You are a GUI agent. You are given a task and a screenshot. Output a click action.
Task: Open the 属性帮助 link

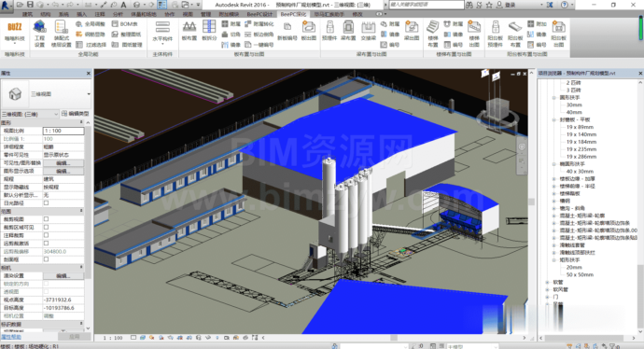point(11,337)
